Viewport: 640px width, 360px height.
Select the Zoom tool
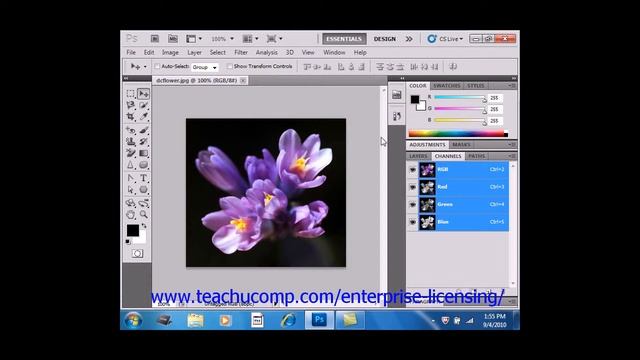(x=143, y=214)
